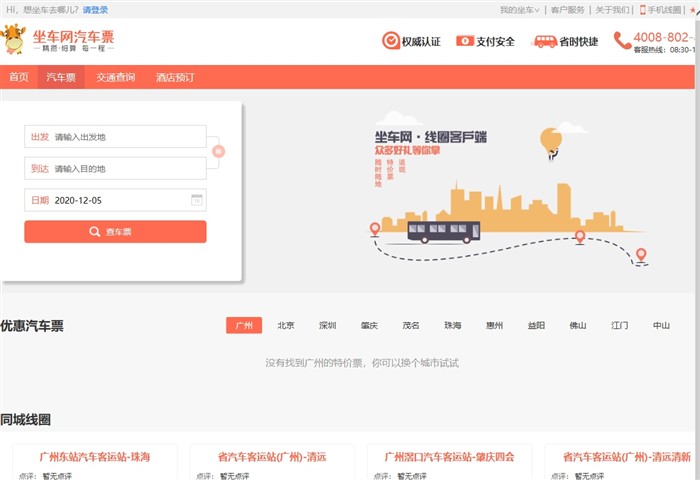The width and height of the screenshot is (700, 480).
Task: Swap departure and destination with the round icon
Action: (x=218, y=151)
